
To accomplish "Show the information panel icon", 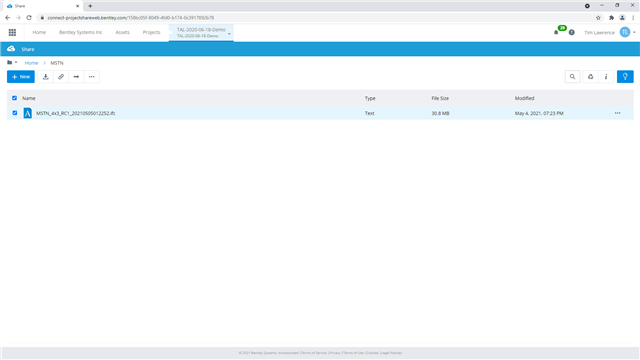I will click(606, 77).
